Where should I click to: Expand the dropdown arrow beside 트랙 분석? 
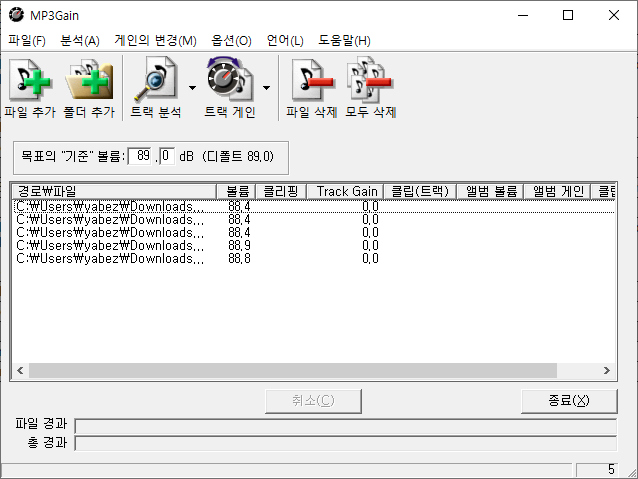192,87
